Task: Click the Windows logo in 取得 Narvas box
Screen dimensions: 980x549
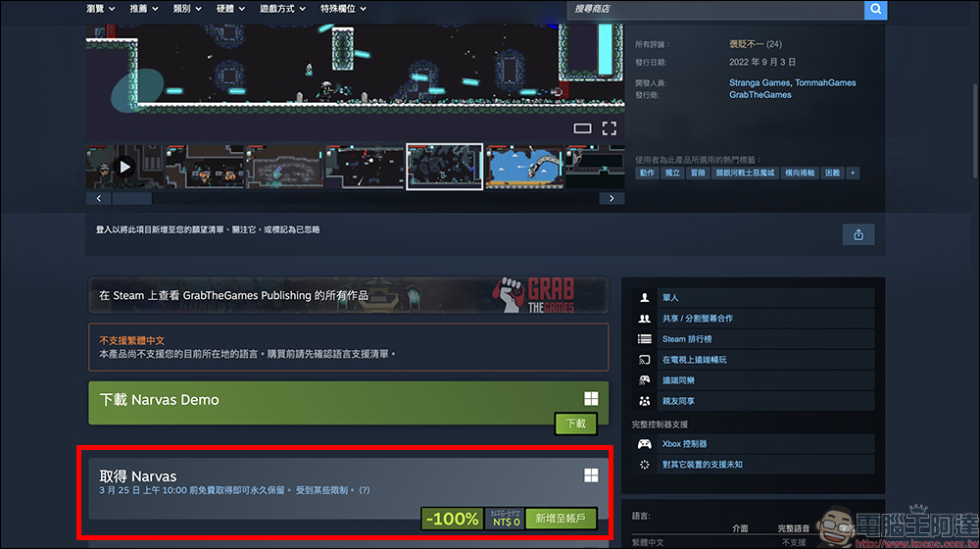Action: click(591, 475)
